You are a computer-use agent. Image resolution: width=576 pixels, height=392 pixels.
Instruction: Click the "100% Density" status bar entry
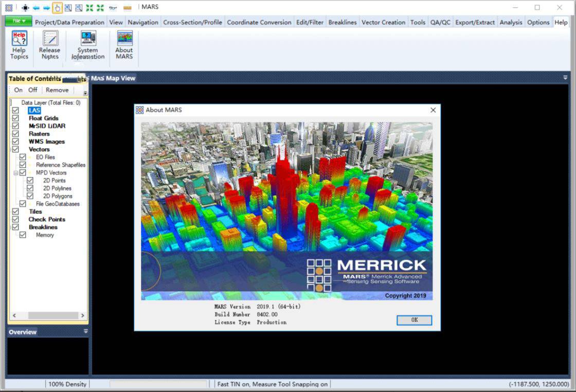coord(67,384)
